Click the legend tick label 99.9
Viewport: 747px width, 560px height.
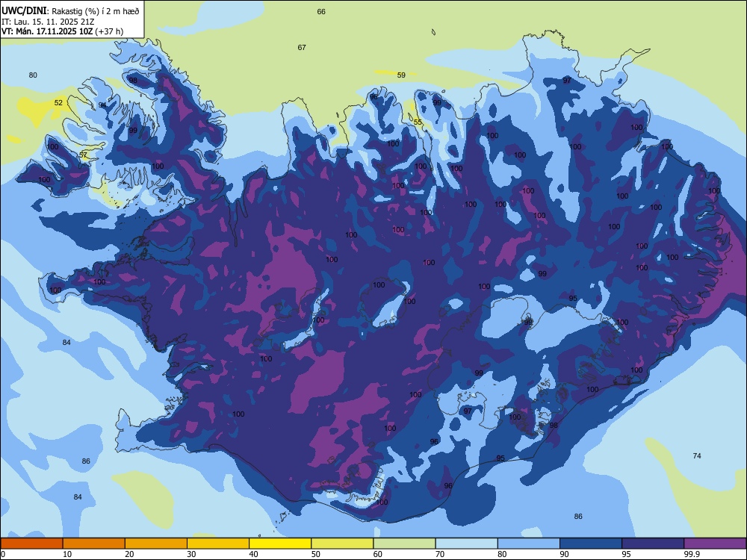click(x=692, y=554)
